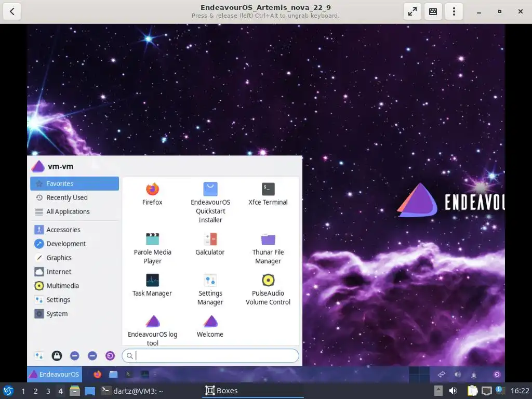Log out using the menu's purple logout icon
Screen dimensions: 532x399
pyautogui.click(x=110, y=355)
